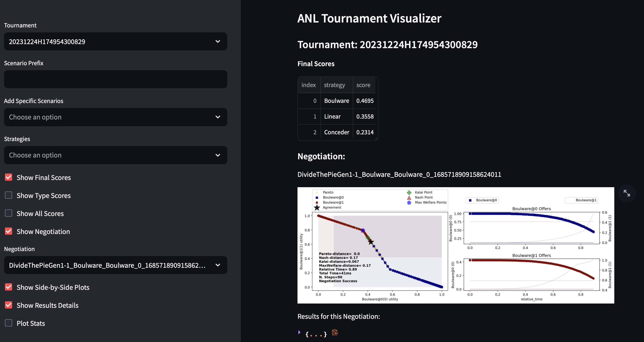Uncheck Show Final Scores checkbox

pos(9,177)
